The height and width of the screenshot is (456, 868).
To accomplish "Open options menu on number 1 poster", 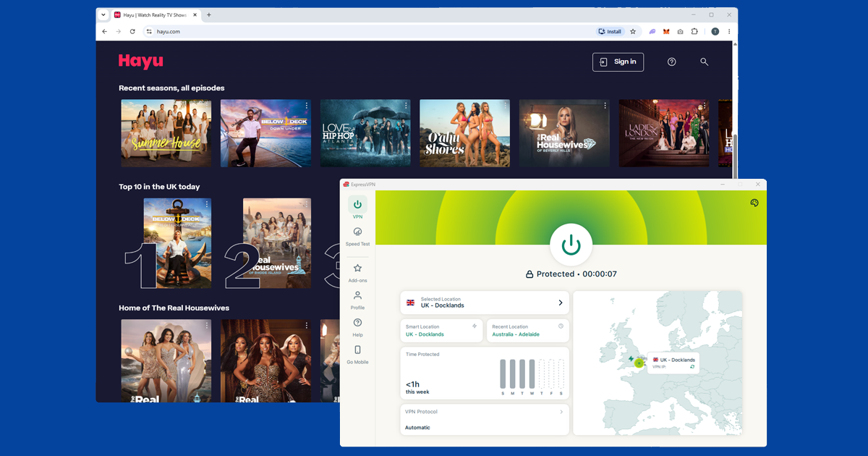I will coord(207,205).
